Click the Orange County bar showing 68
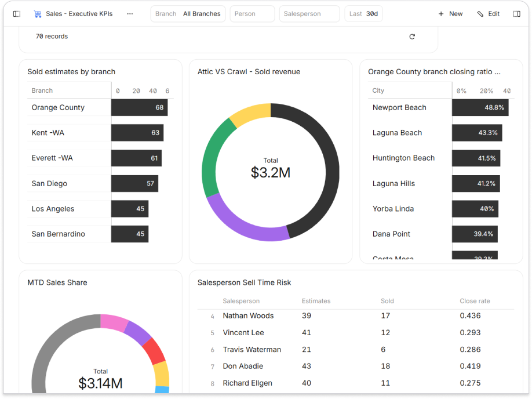 139,108
